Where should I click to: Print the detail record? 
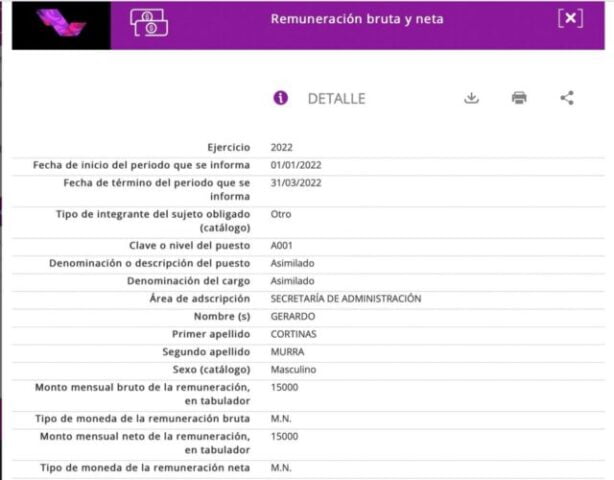click(519, 98)
